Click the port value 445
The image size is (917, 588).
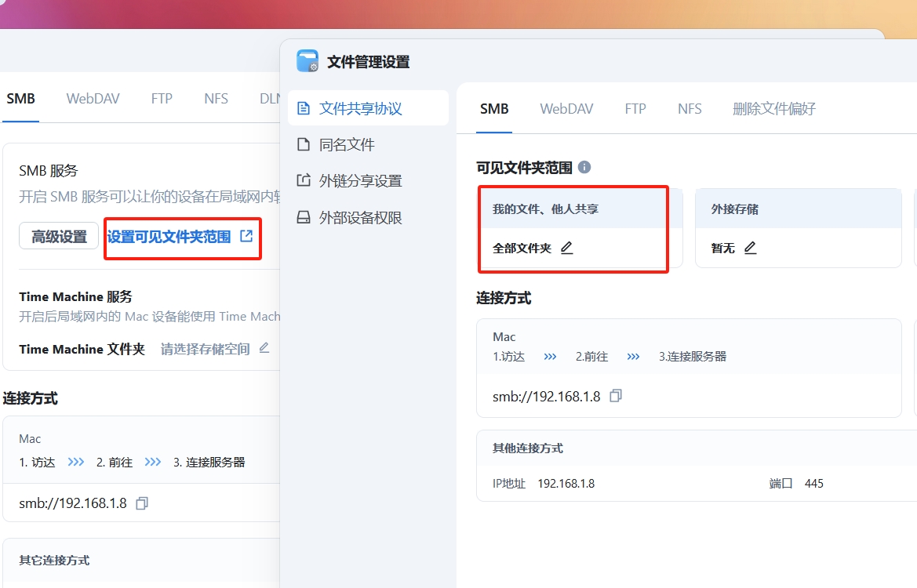[x=814, y=484]
